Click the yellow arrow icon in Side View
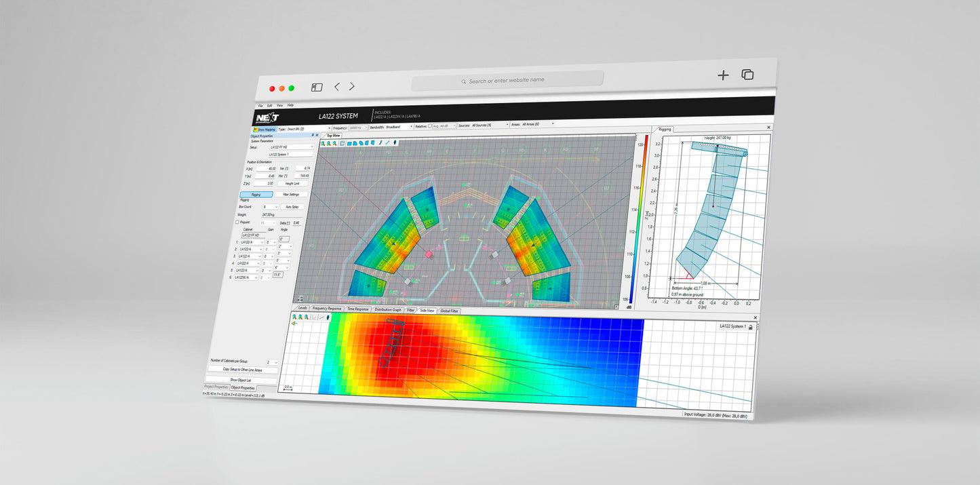 (x=294, y=324)
